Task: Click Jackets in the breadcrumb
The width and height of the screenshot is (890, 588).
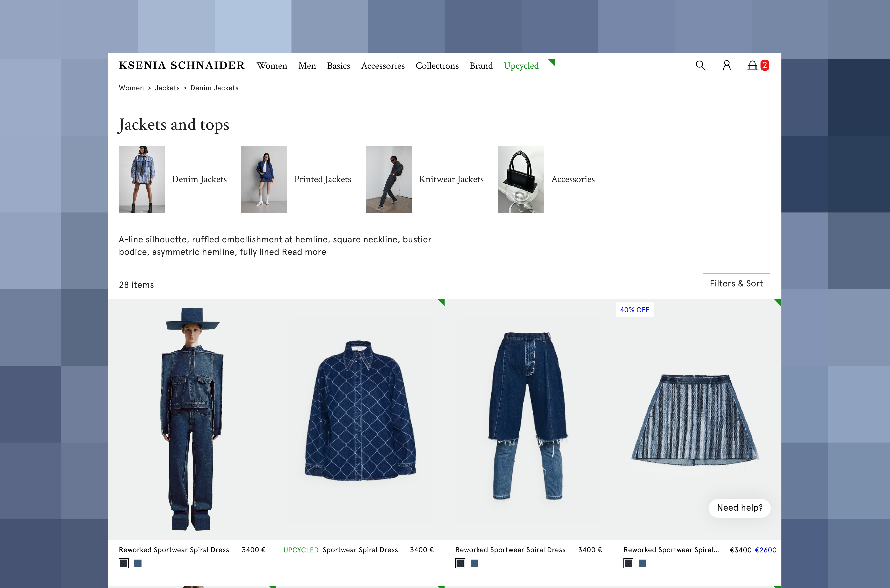Action: point(167,88)
